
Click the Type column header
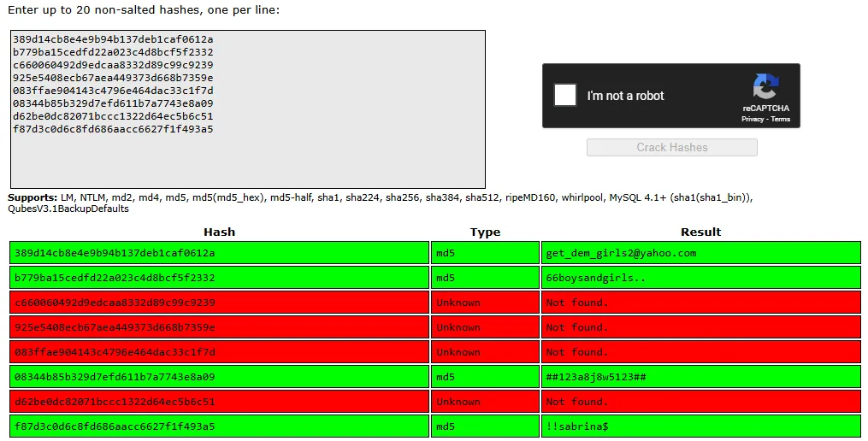point(485,232)
